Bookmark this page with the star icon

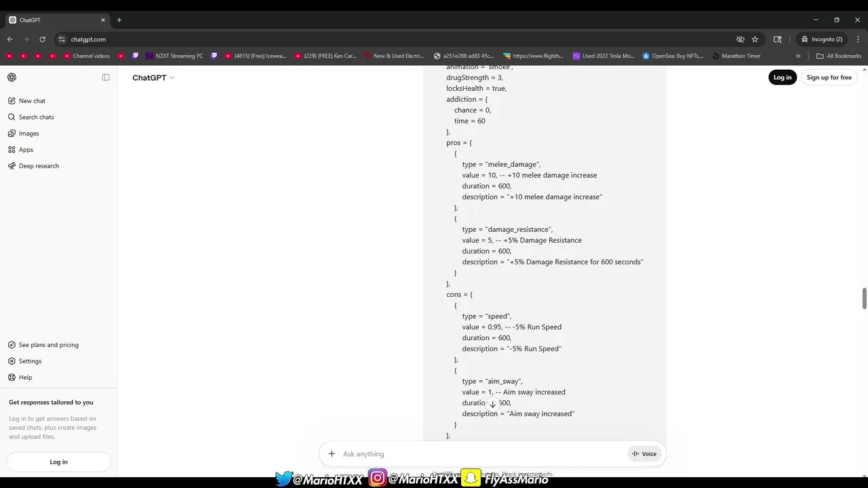(x=755, y=39)
